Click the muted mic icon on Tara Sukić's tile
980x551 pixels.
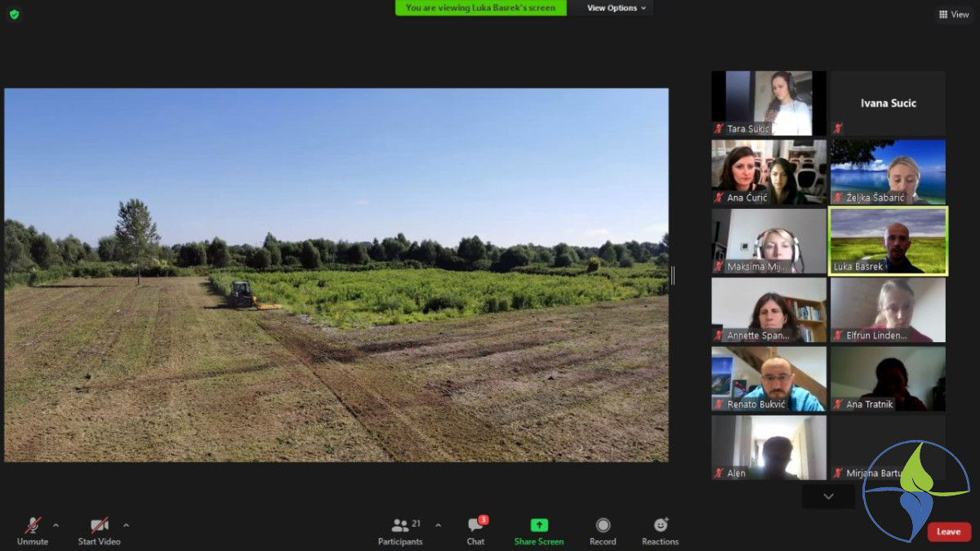[x=719, y=129]
